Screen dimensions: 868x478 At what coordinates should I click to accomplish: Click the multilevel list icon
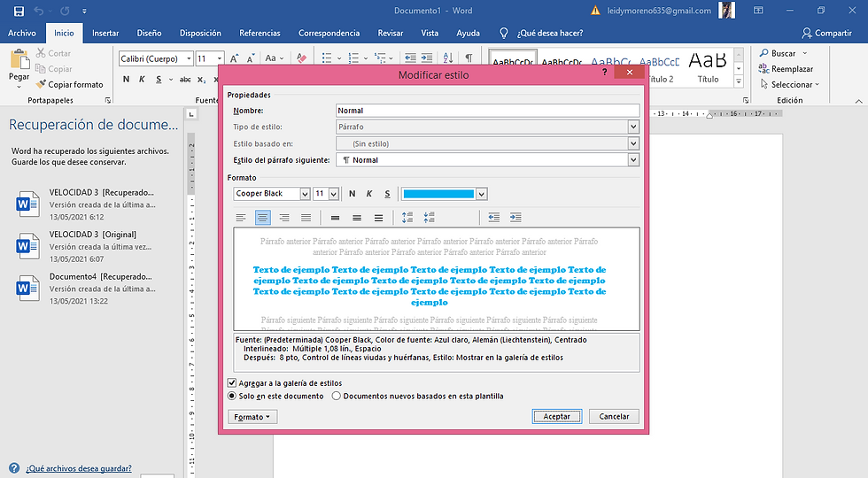pos(380,58)
